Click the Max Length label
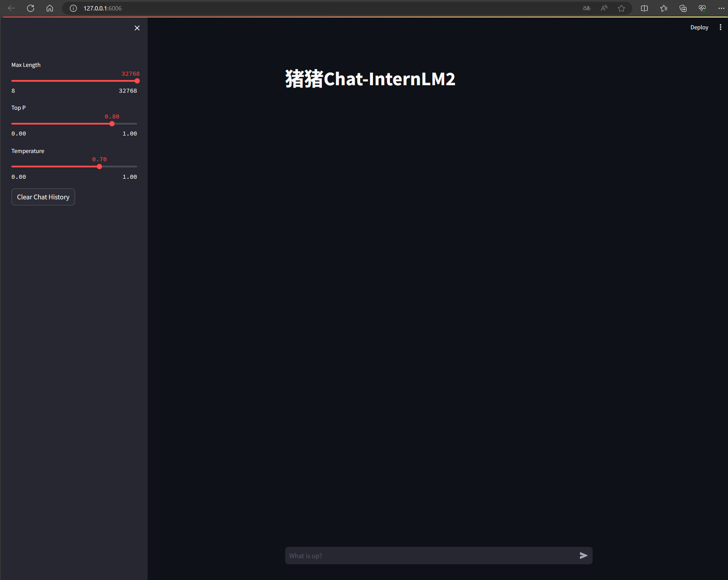Viewport: 728px width, 580px height. (26, 65)
